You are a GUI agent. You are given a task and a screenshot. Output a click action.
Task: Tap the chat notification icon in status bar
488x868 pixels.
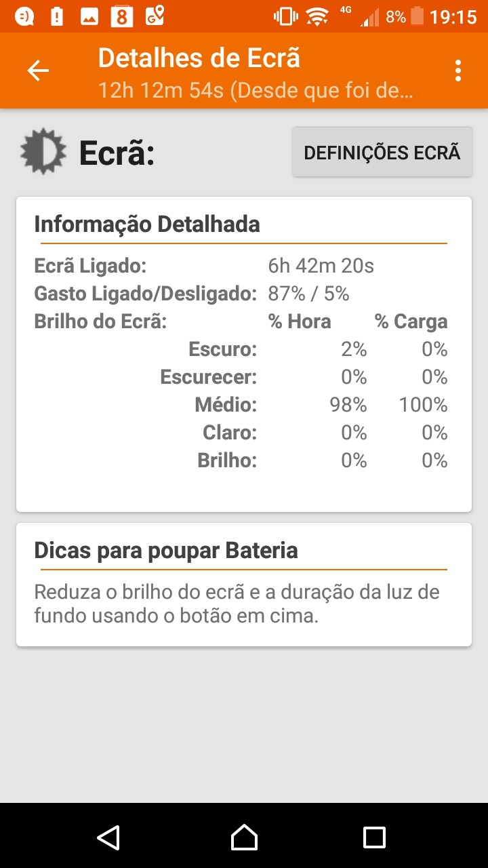click(24, 16)
